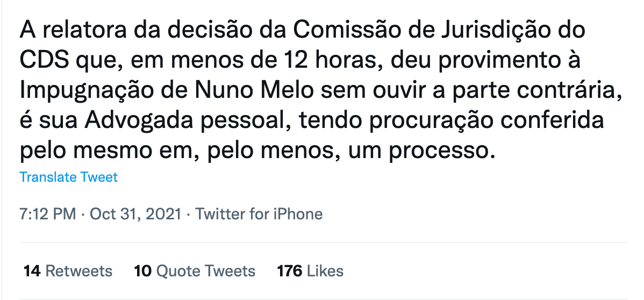Click the number 10 beside Quote Tweets
The image size is (644, 300).
[142, 271]
